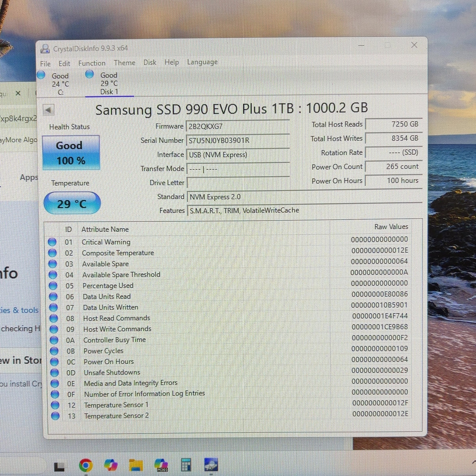Click the Firmware field 2B2QKXG7
The height and width of the screenshot is (476, 476).
(x=238, y=127)
